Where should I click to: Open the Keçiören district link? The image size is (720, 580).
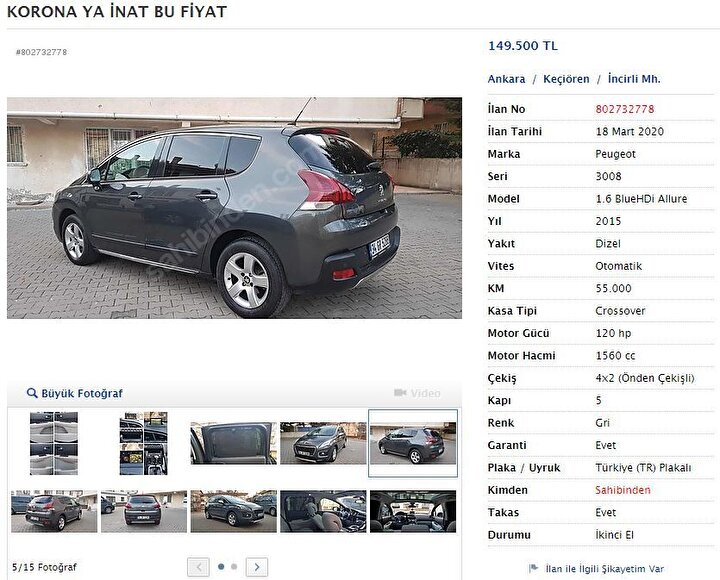(566, 79)
